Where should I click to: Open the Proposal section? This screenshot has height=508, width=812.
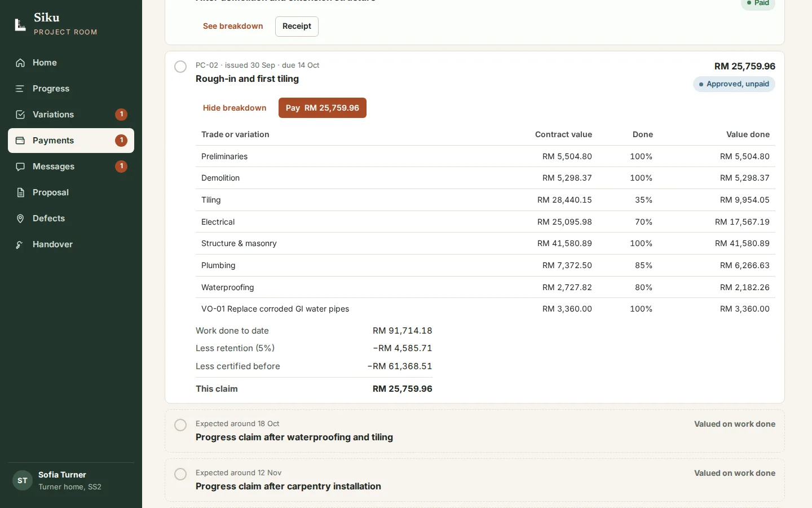(71, 192)
